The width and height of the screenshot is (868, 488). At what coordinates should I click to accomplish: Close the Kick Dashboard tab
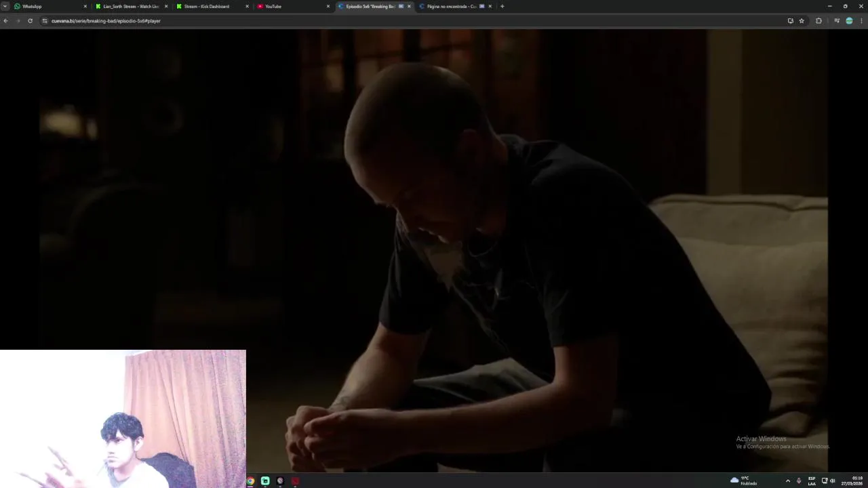tap(247, 6)
